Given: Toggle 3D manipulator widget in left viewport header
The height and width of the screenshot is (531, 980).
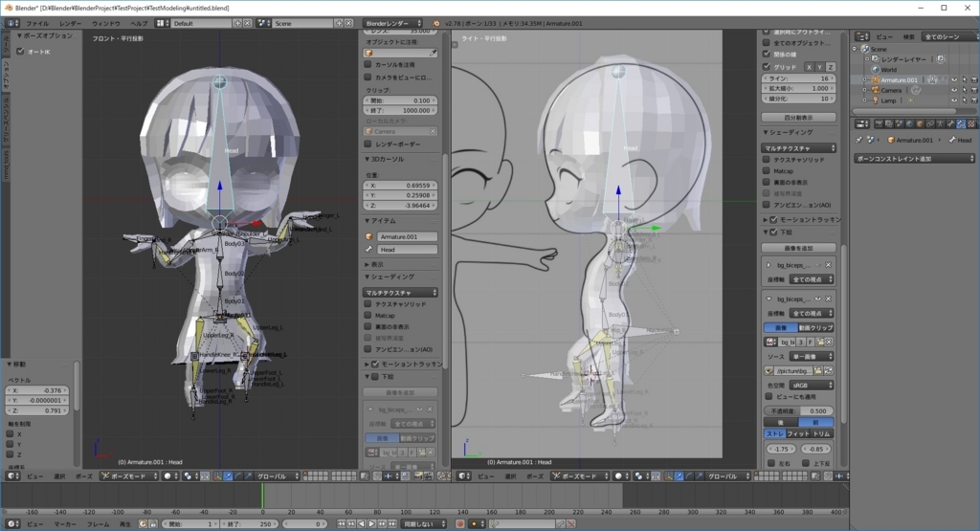Looking at the screenshot, I should coord(218,476).
